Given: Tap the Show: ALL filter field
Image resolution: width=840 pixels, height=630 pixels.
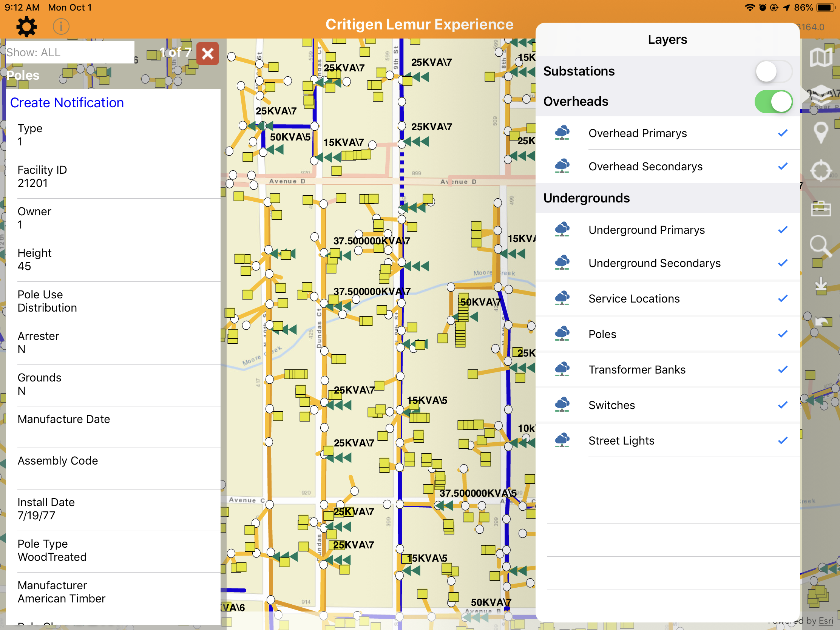Looking at the screenshot, I should [70, 52].
